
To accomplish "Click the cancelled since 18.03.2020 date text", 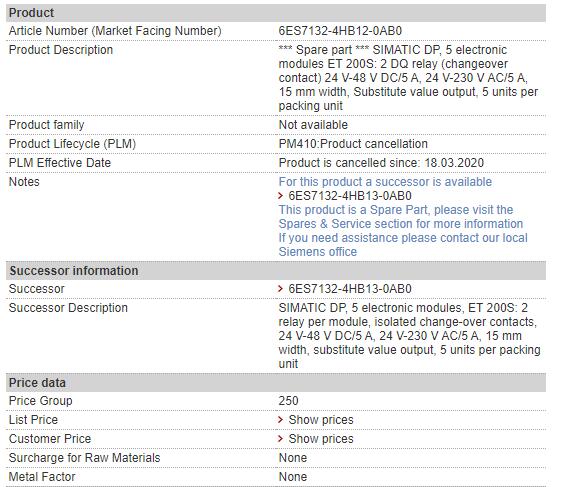I will pyautogui.click(x=381, y=163).
